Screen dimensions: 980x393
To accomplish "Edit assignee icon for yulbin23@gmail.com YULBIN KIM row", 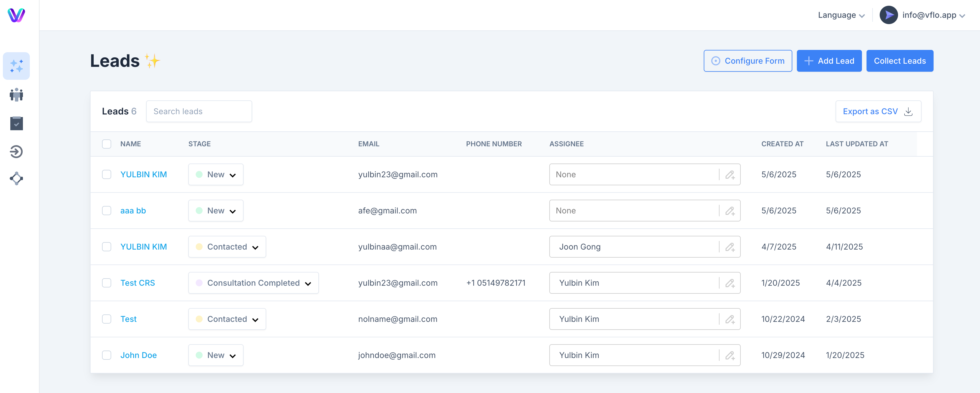I will pos(730,174).
